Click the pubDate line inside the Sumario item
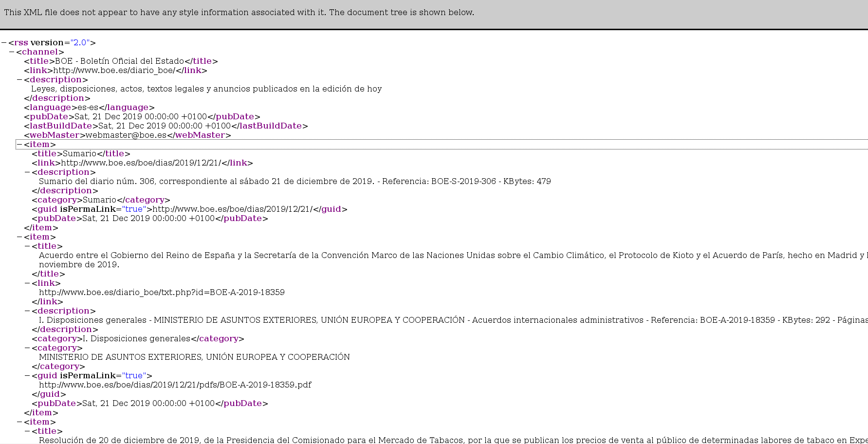This screenshot has height=444, width=868. (x=150, y=219)
